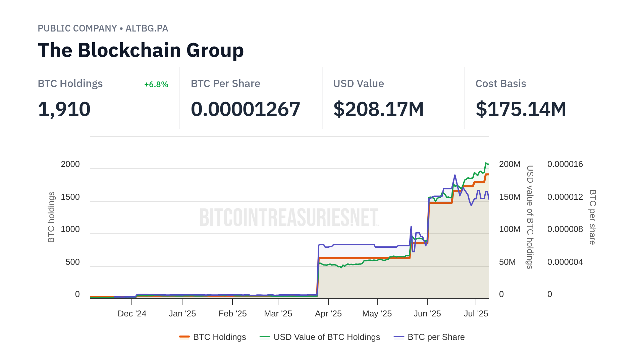This screenshot has height=362, width=644.
Task: Toggle the USD Value of BTC Holdings legend series
Action: 327,337
